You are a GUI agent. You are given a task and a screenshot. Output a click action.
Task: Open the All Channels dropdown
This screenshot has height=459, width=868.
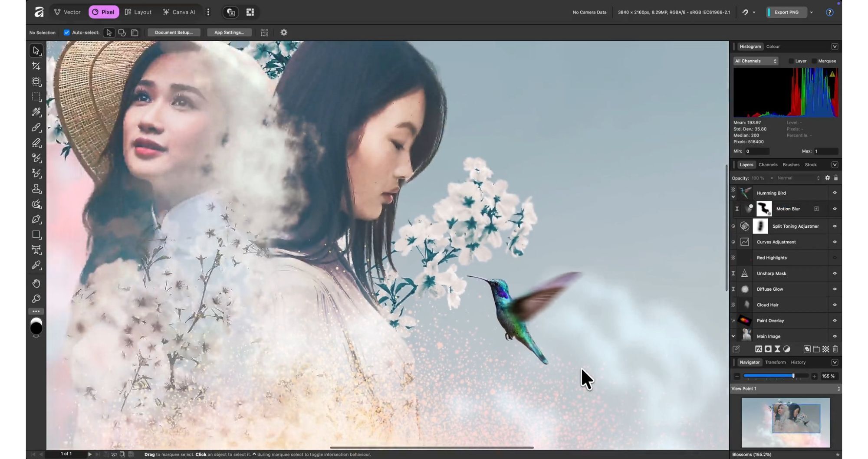point(755,61)
